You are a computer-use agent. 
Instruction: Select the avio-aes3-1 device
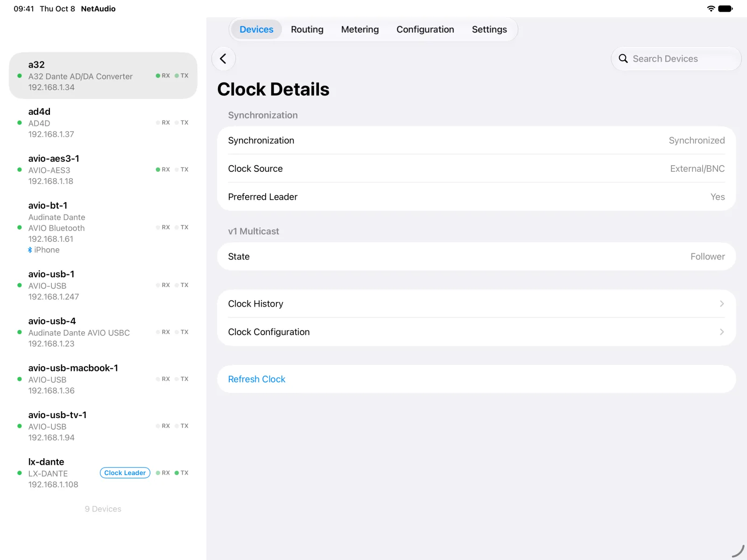pos(103,169)
